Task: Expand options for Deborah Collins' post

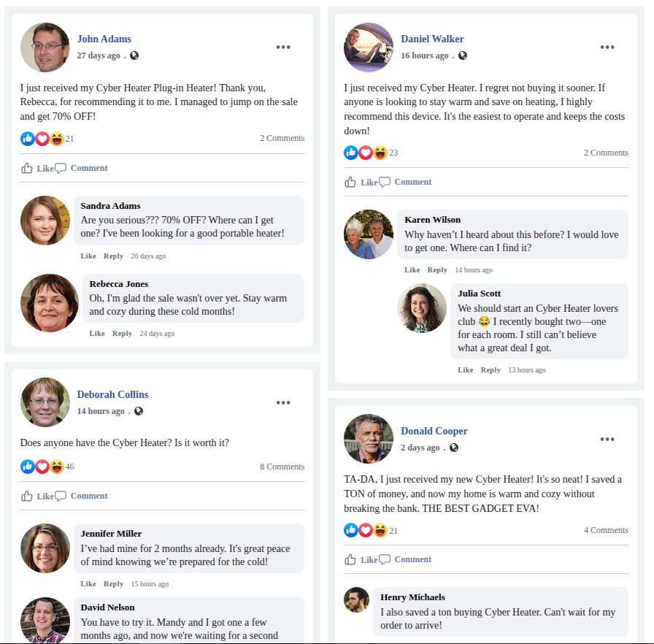Action: point(283,403)
